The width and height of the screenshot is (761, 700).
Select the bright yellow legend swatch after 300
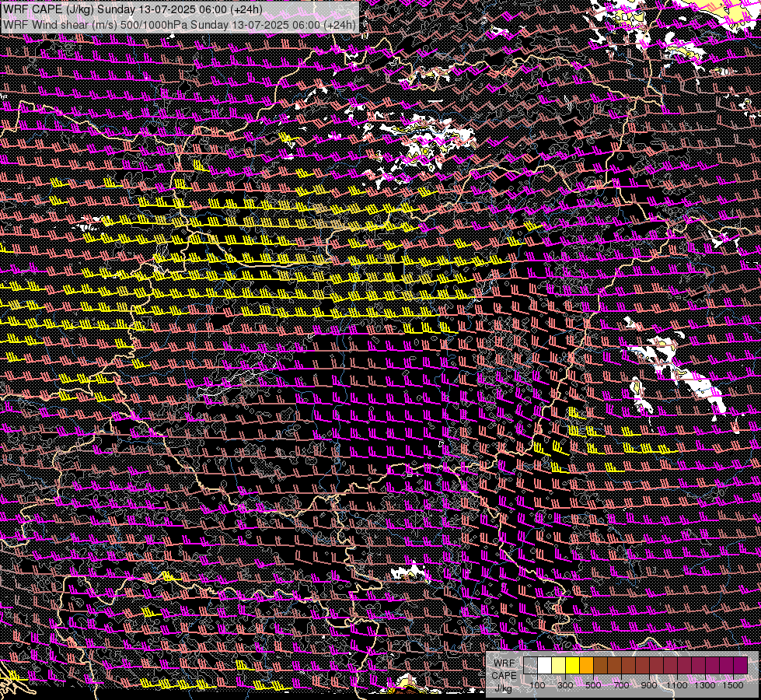click(x=573, y=665)
